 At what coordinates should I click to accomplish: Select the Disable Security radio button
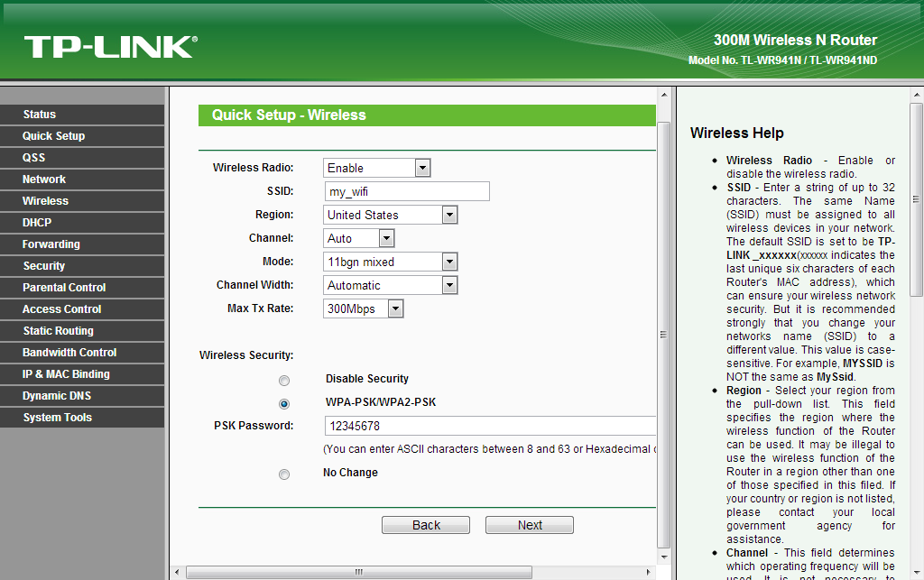284,381
